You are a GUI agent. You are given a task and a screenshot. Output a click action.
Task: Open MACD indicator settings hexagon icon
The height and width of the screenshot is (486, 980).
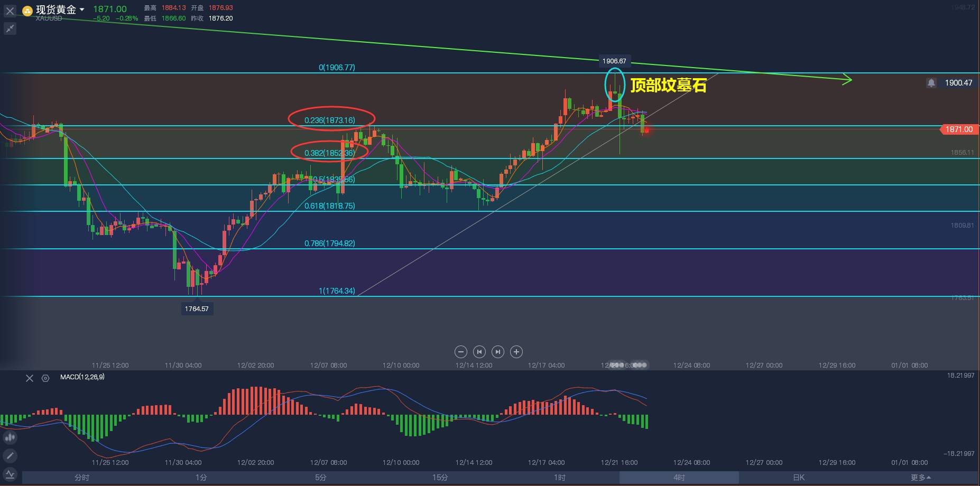tap(45, 378)
